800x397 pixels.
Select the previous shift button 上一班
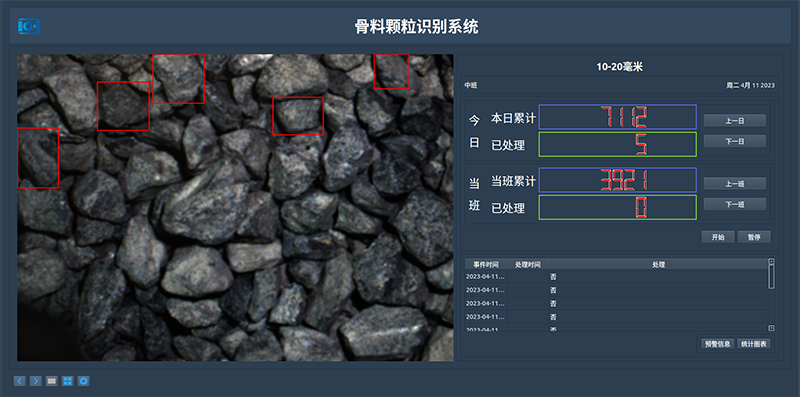pos(735,184)
